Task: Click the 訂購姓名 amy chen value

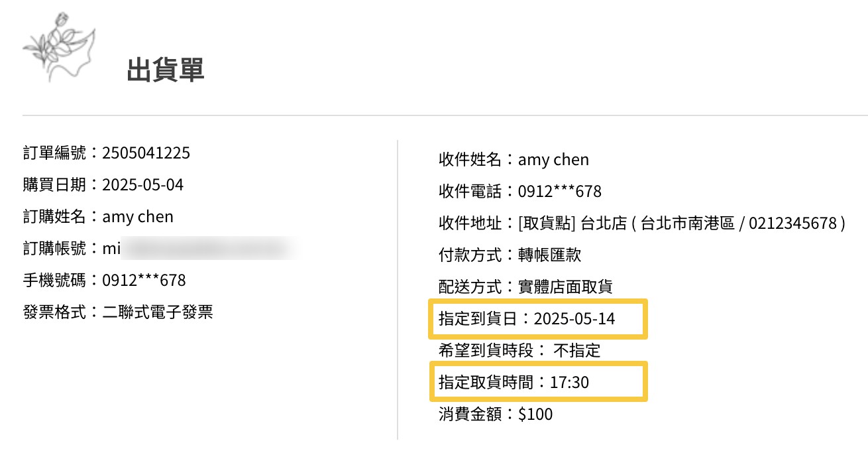Action: click(138, 216)
